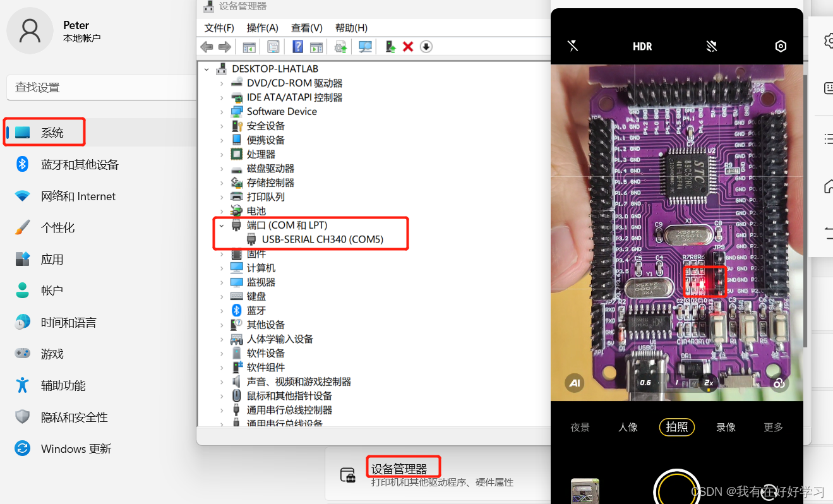Open the 操作(A) menu
Image resolution: width=833 pixels, height=504 pixels.
pyautogui.click(x=262, y=28)
